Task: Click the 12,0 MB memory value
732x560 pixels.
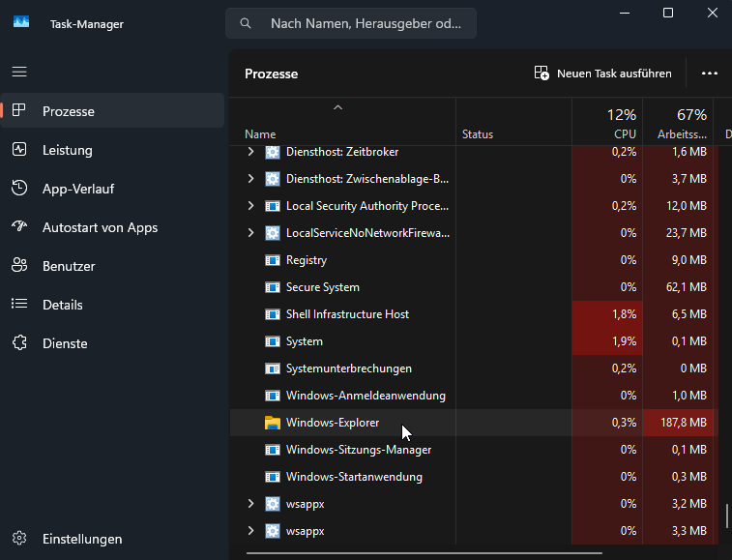Action: [687, 206]
